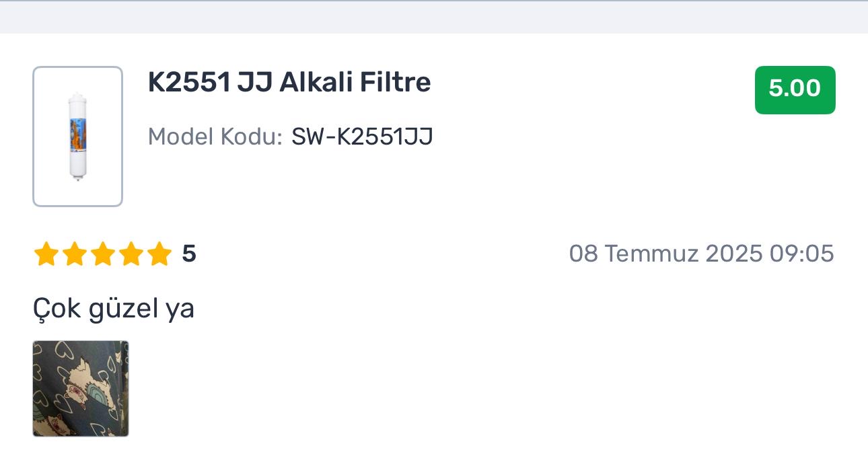Select the third rating star

102,254
